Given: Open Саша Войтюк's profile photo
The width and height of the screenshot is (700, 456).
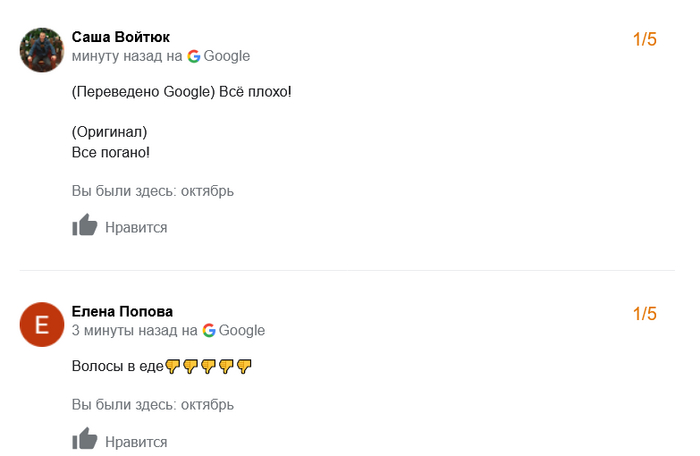Looking at the screenshot, I should click(42, 50).
